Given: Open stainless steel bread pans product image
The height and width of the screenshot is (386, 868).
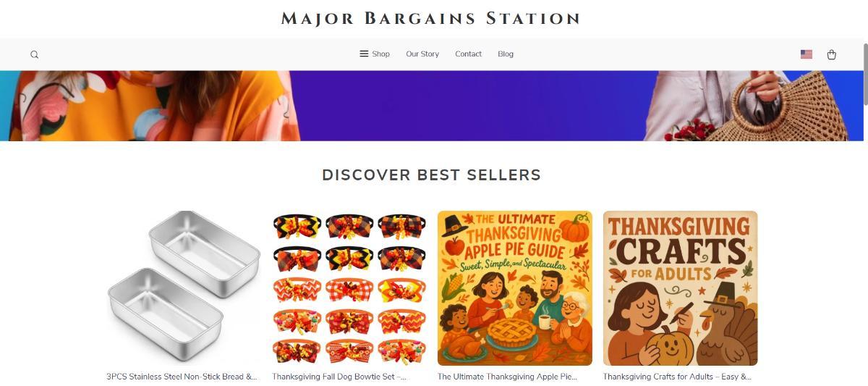Looking at the screenshot, I should (182, 288).
